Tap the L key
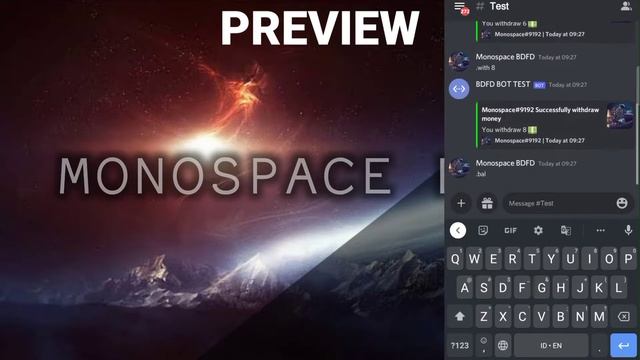Screen dimensions: 640x360 pos(618,287)
